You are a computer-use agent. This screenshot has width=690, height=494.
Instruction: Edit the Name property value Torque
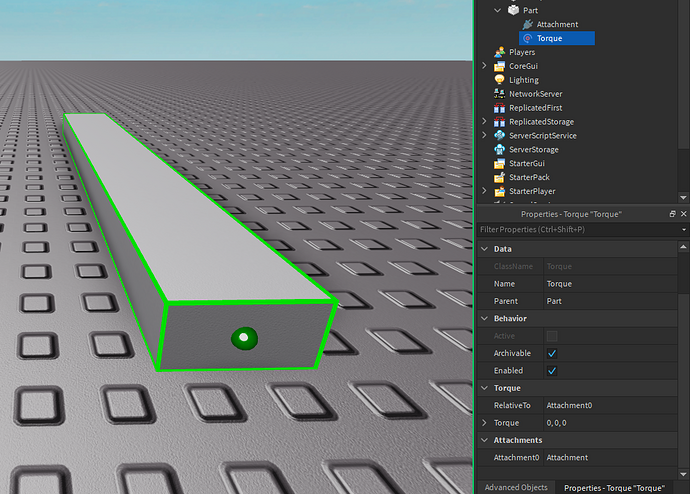point(611,284)
